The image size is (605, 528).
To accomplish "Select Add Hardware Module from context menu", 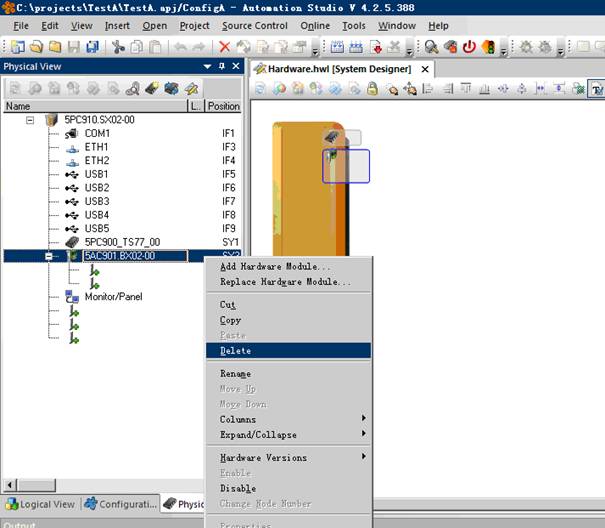I will (275, 266).
